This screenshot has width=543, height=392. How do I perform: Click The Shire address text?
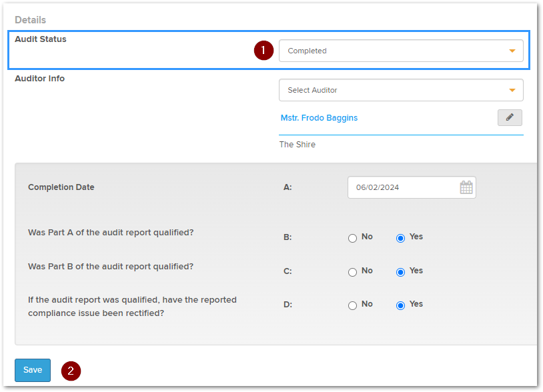point(297,145)
